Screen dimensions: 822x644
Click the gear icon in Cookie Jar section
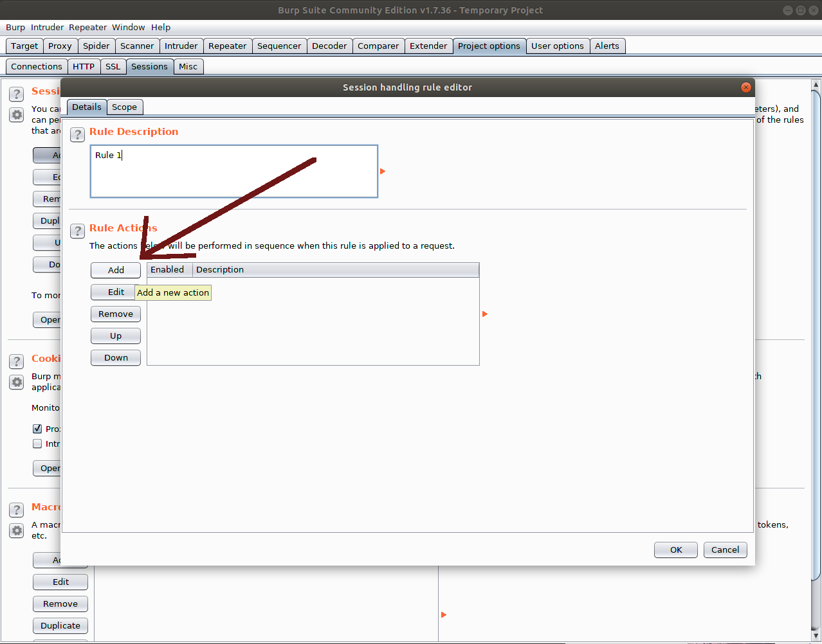click(17, 382)
